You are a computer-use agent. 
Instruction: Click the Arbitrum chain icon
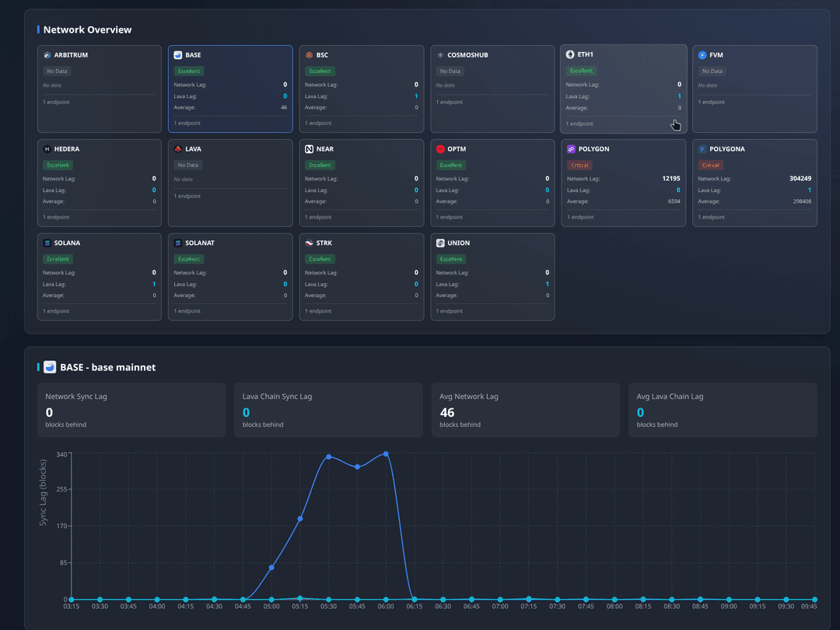pos(47,55)
